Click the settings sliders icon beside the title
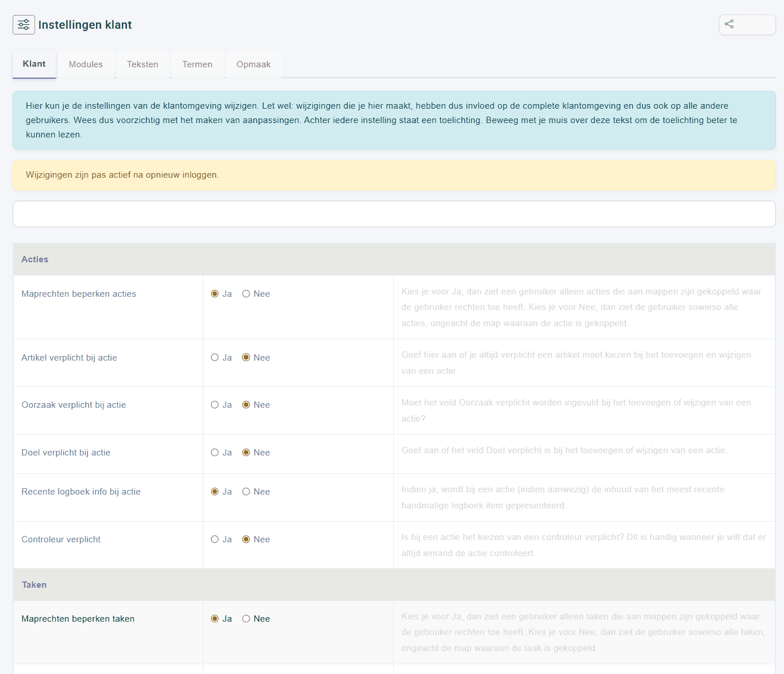Image resolution: width=784 pixels, height=674 pixels. coord(24,25)
